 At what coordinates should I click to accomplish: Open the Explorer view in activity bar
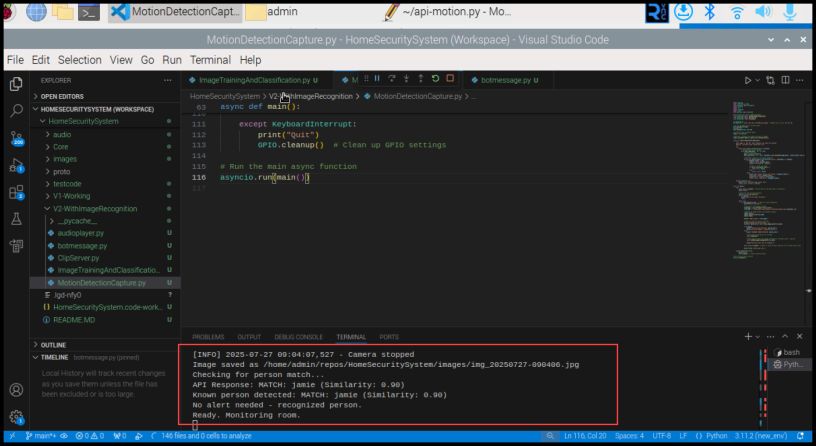tap(16, 84)
